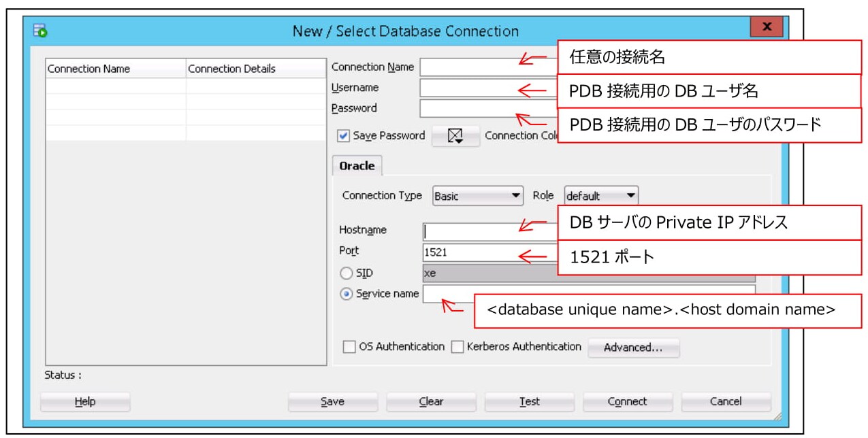This screenshot has width=868, height=438.
Task: Toggle the Save Password checkbox
Action: pos(343,136)
